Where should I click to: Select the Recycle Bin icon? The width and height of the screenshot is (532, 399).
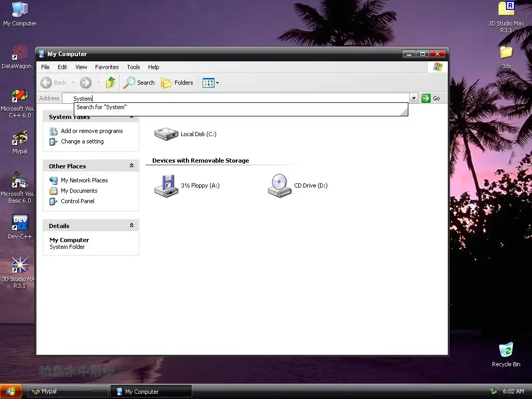506,354
